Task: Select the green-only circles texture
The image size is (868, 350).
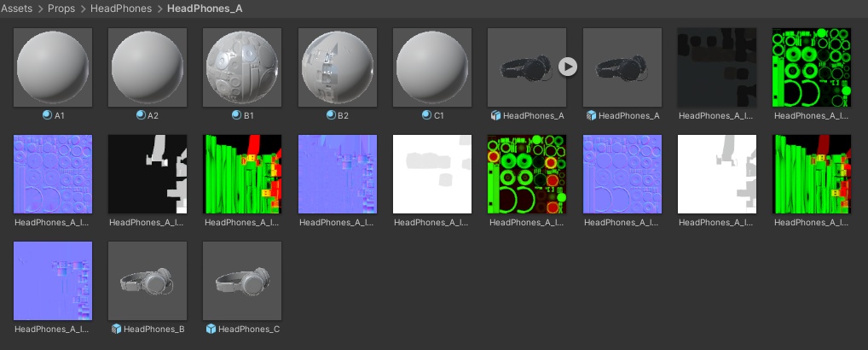Action: 812,67
